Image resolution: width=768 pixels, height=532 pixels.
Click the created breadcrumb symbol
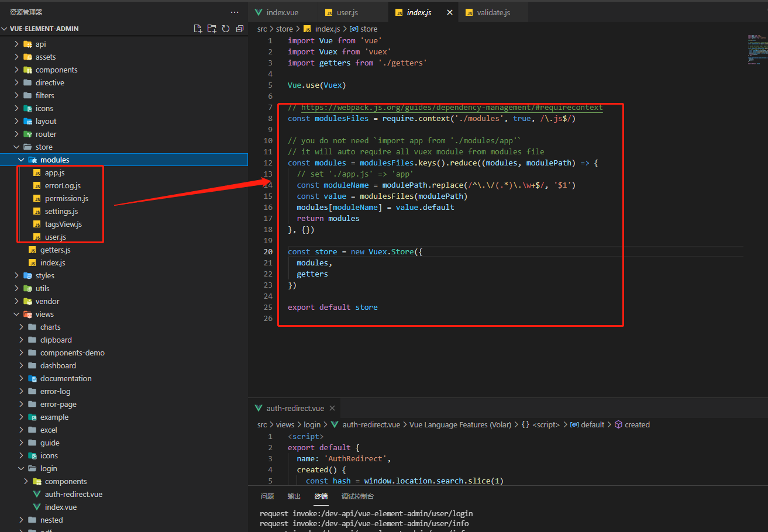pos(637,424)
